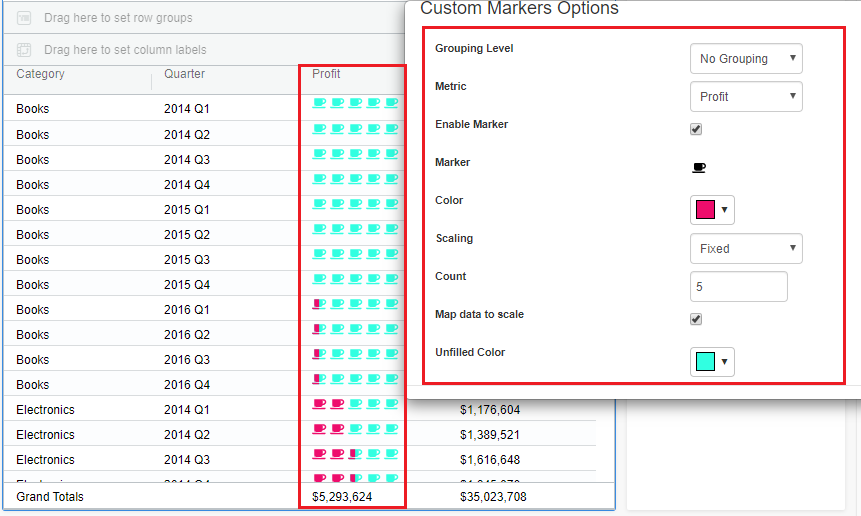
Task: Sort by the Category column header
Action: (41, 74)
